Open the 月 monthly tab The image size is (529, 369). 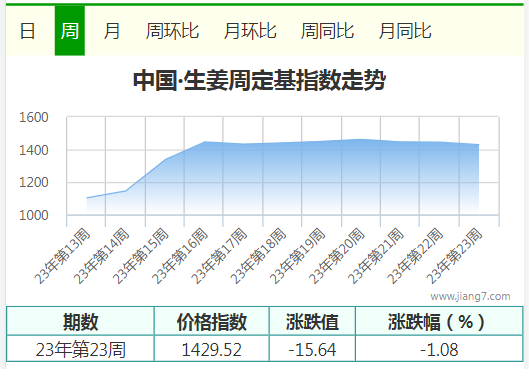point(112,31)
